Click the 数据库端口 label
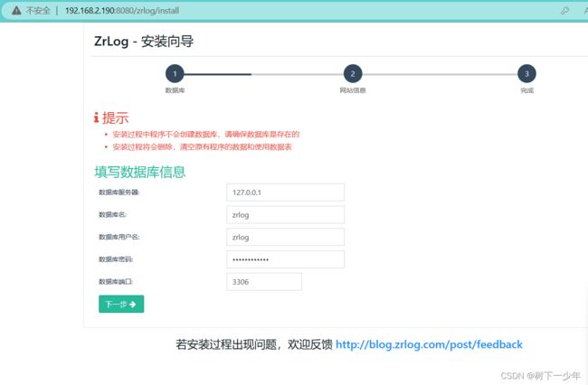Image resolution: width=588 pixels, height=385 pixels. (x=116, y=282)
